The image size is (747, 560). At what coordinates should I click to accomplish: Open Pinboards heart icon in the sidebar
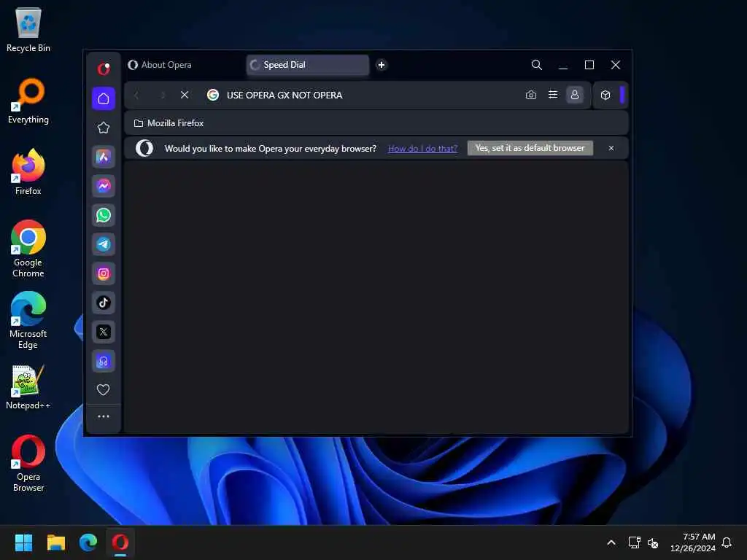104,389
